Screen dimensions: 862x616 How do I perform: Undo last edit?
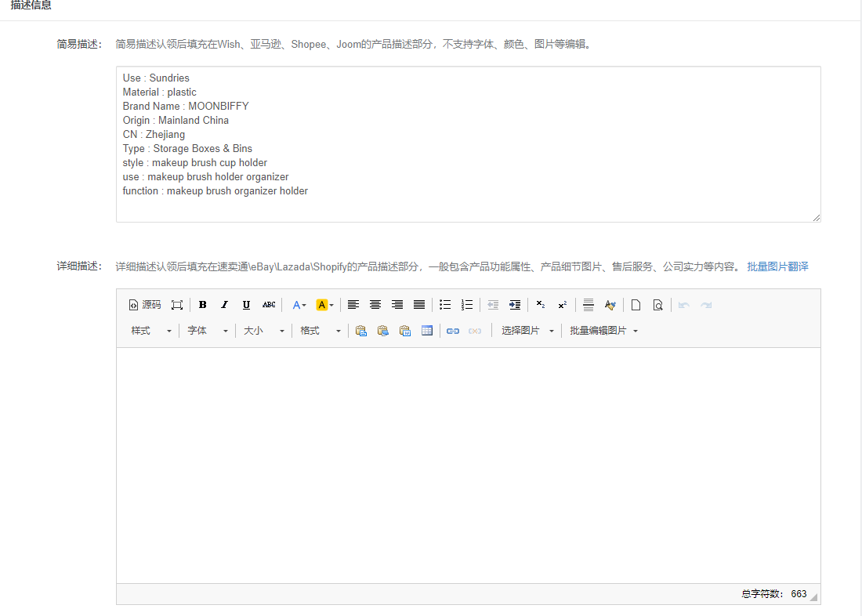pos(684,305)
